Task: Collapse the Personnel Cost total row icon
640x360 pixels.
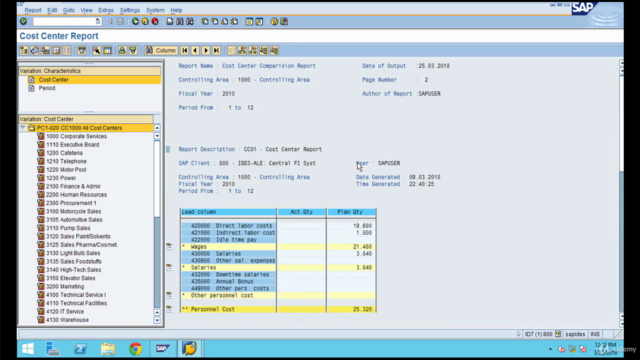Action: click(169, 309)
